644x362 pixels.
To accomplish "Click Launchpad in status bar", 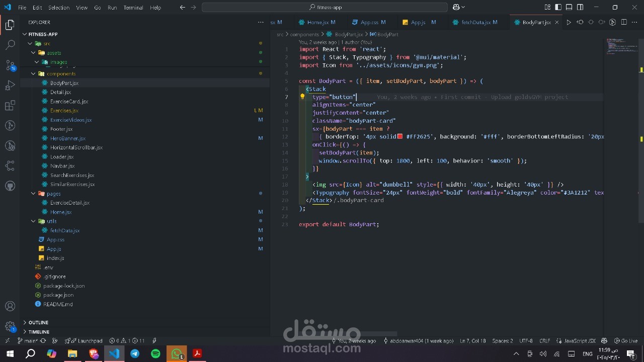I will pos(84,341).
